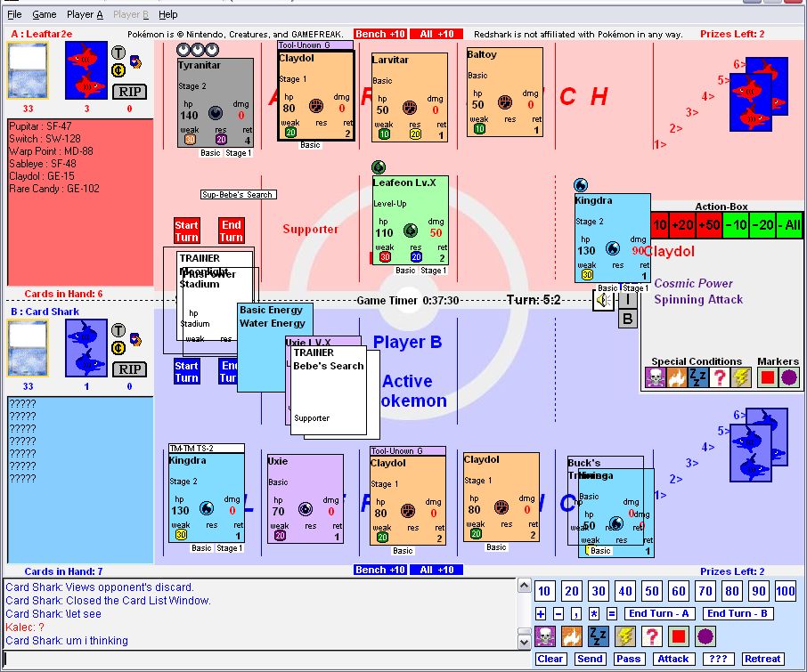The image size is (807, 672).
Task: Click the blue All +10 button
Action: [436, 570]
